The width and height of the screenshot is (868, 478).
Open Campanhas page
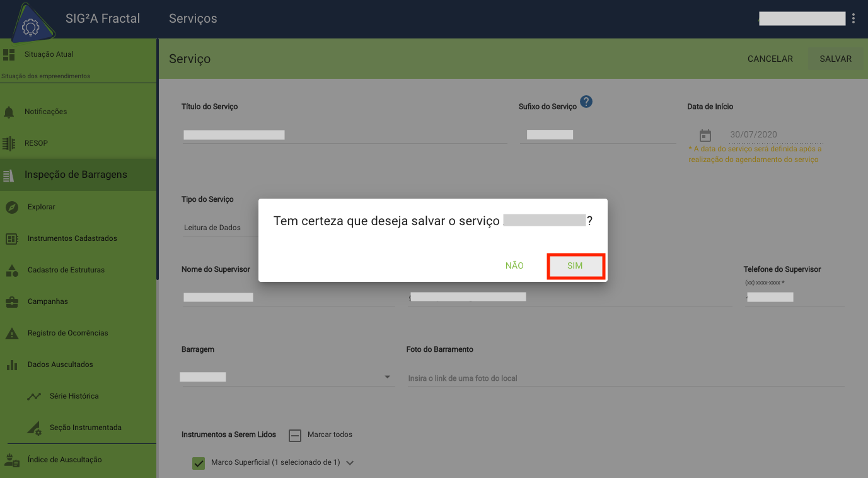coord(48,301)
